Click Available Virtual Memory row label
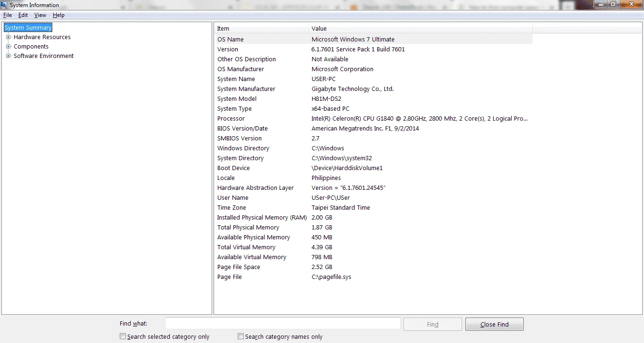The width and height of the screenshot is (644, 343). click(252, 257)
